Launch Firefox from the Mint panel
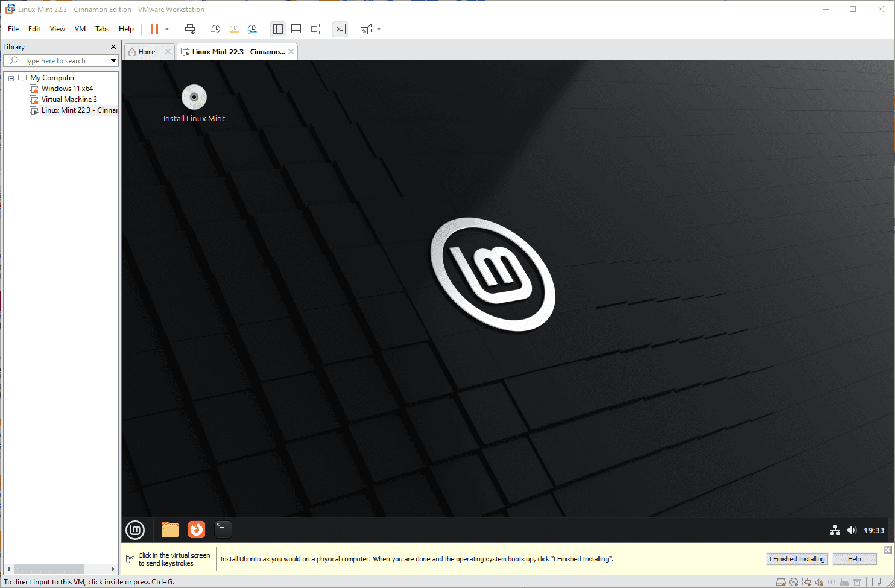The image size is (895, 588). click(x=197, y=530)
